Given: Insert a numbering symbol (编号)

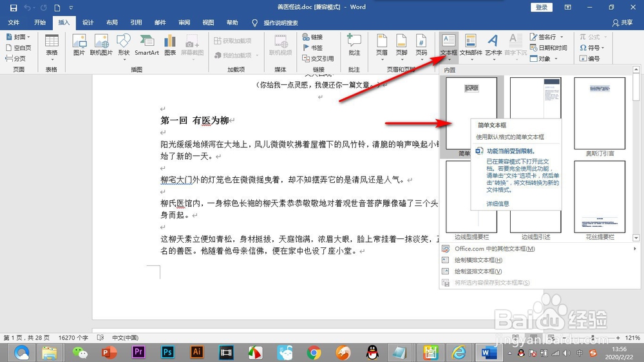Looking at the screenshot, I should point(589,59).
